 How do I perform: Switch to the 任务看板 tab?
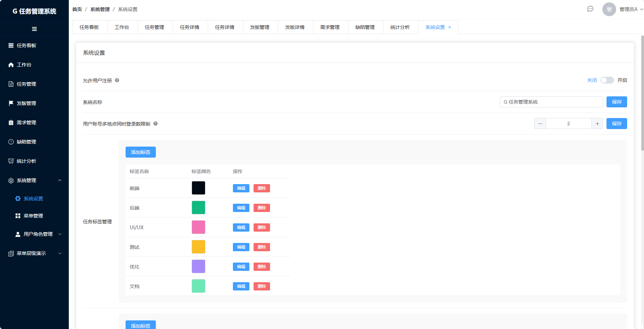[x=89, y=27]
